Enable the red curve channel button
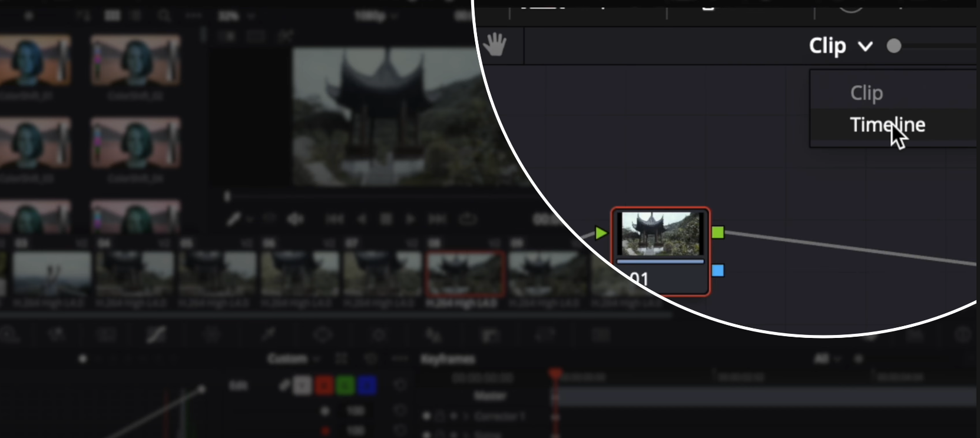The image size is (980, 438). coord(323,386)
